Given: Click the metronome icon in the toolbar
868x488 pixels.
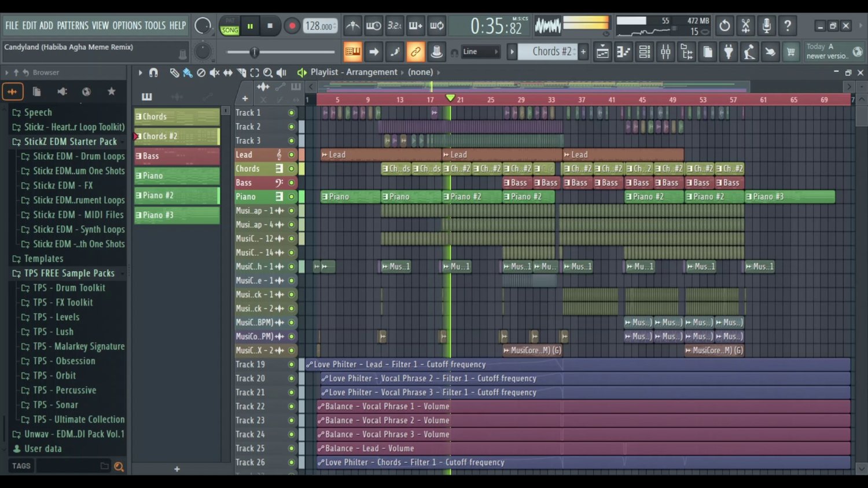Looking at the screenshot, I should (x=352, y=26).
